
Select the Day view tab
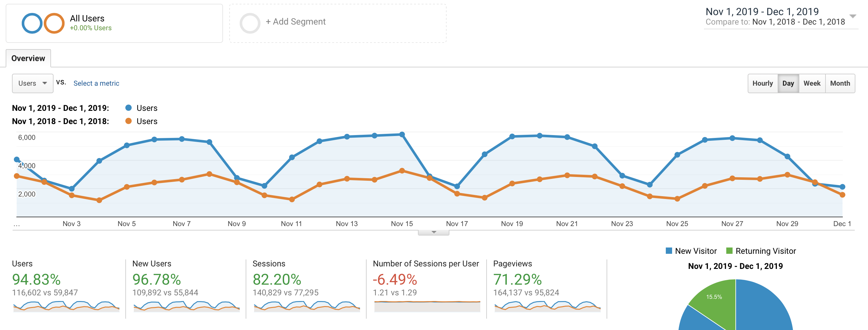coord(789,83)
